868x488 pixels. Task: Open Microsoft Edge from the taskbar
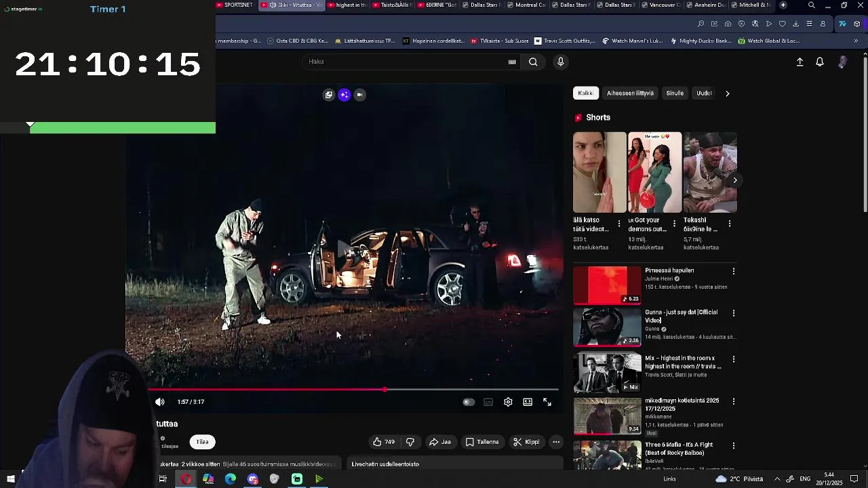[231, 479]
